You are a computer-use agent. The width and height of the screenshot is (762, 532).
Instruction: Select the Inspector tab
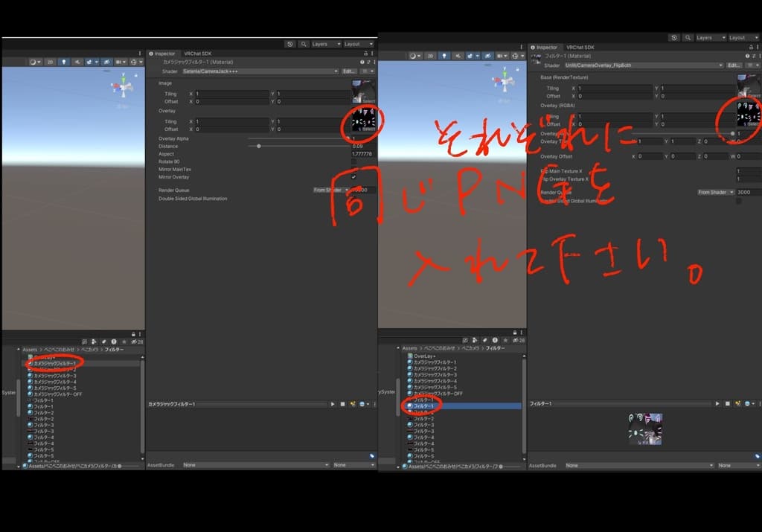click(163, 53)
